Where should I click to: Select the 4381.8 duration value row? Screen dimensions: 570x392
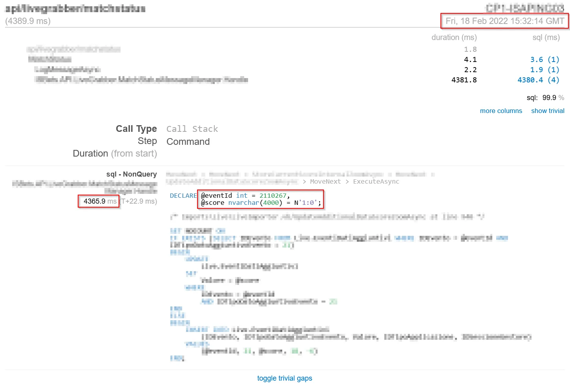click(x=464, y=80)
